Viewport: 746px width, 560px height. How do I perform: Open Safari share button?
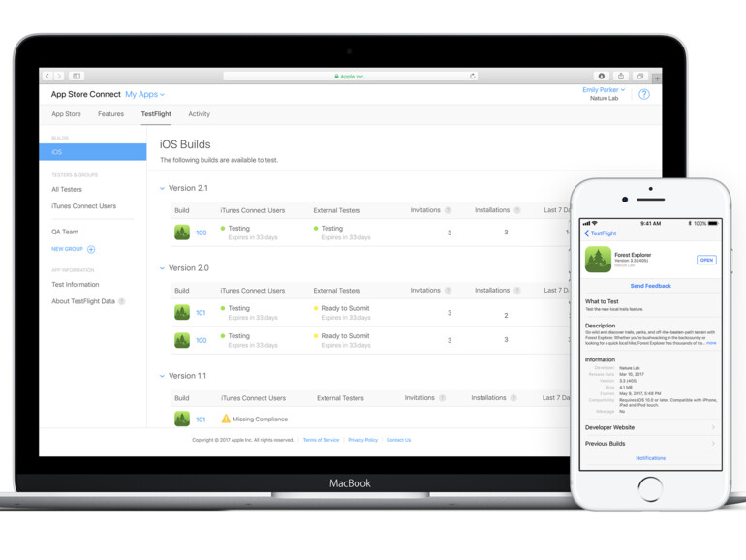click(621, 77)
